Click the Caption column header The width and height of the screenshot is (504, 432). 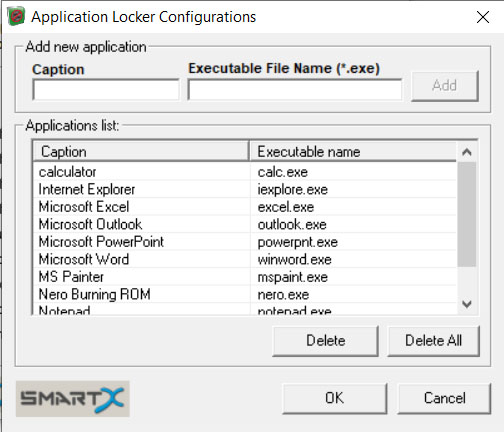(x=141, y=152)
